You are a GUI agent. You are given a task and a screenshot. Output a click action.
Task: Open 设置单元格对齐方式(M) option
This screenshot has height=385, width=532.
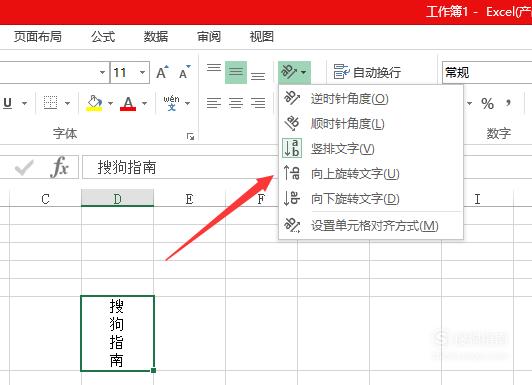[370, 225]
